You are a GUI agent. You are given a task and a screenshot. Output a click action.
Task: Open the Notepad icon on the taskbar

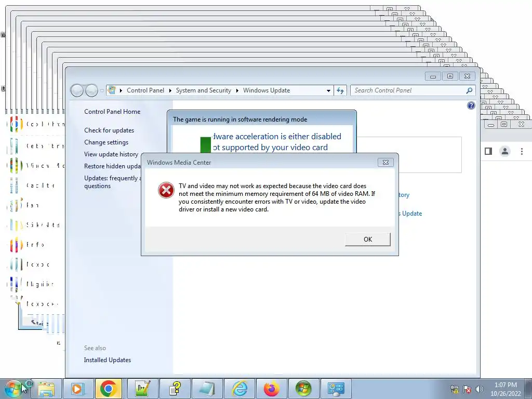pos(207,389)
